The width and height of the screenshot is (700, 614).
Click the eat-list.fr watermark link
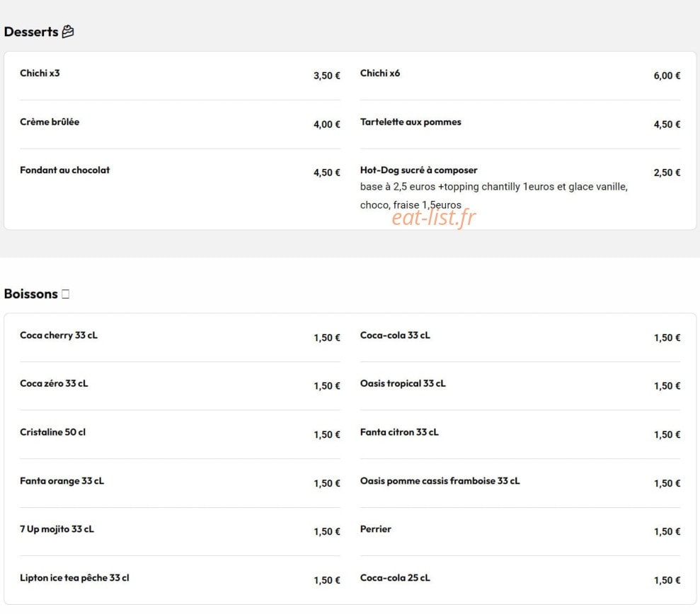click(433, 218)
